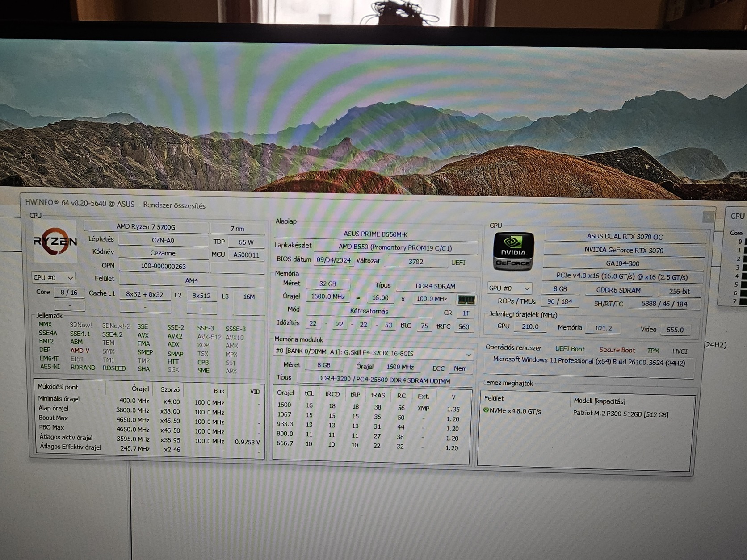Select the 1600 MHz module clock value
This screenshot has height=560, width=747.
click(x=400, y=367)
